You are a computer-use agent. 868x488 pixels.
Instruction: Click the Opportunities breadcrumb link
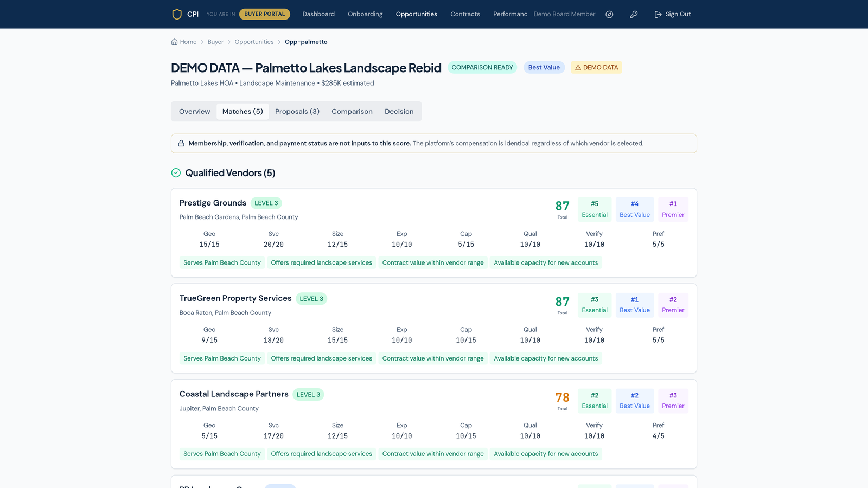pos(254,42)
